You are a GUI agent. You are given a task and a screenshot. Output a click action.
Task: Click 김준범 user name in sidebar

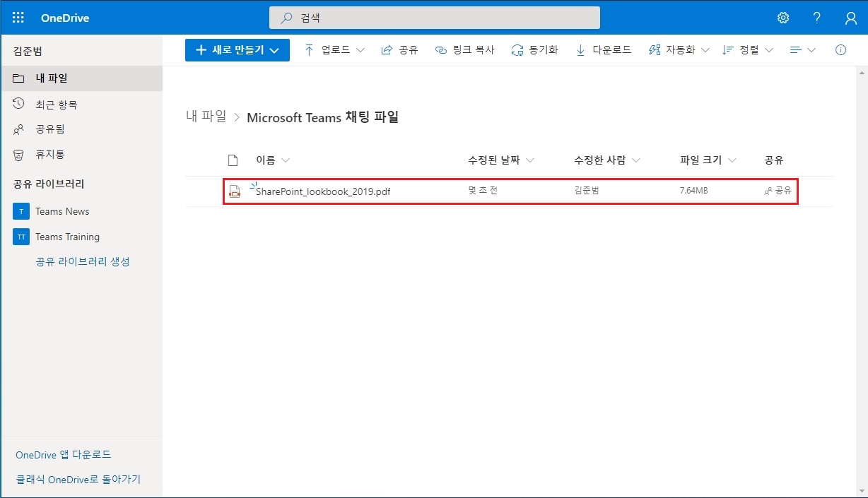(28, 52)
